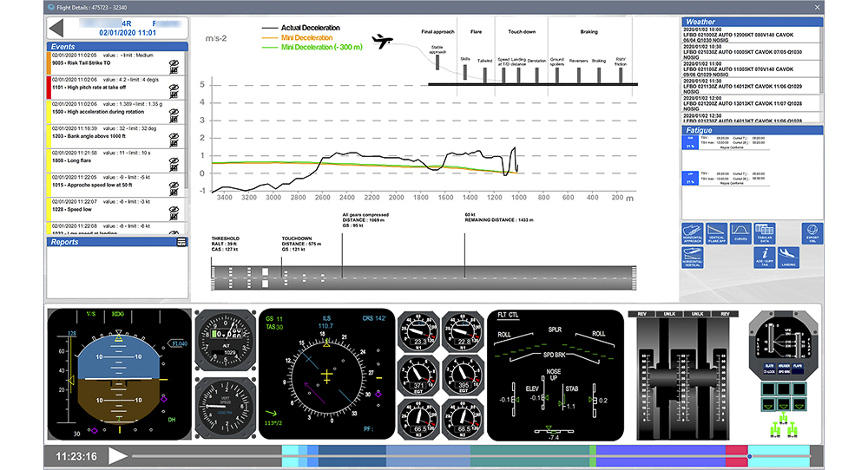Toggle visibility of Risk Tail Strike event
The height and width of the screenshot is (470, 868).
click(x=174, y=62)
